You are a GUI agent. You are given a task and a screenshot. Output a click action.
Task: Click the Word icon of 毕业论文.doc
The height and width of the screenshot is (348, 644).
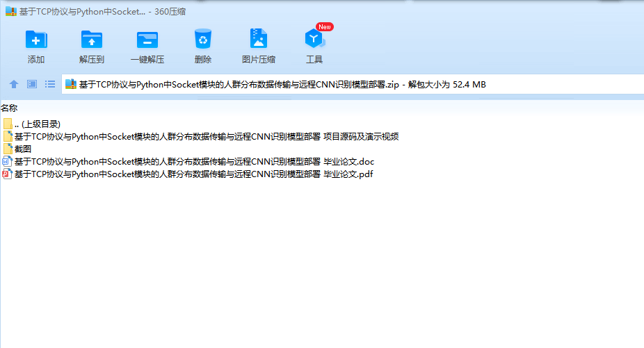[8, 161]
